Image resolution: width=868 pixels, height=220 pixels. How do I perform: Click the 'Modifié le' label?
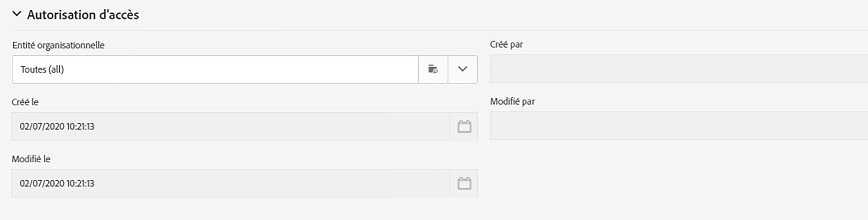click(31, 159)
